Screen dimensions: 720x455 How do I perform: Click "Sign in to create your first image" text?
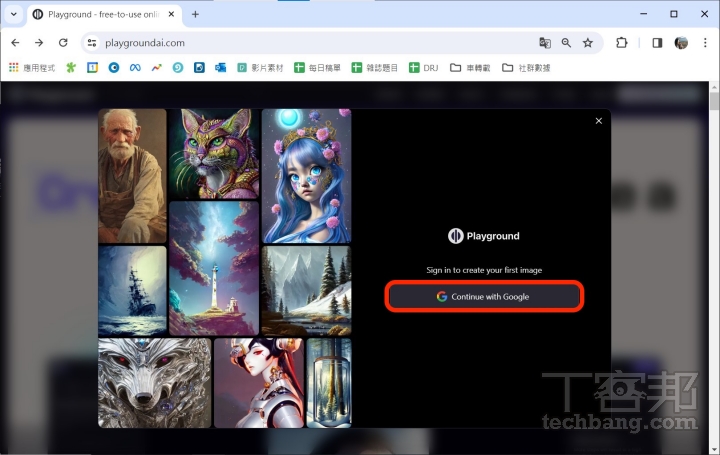click(484, 270)
